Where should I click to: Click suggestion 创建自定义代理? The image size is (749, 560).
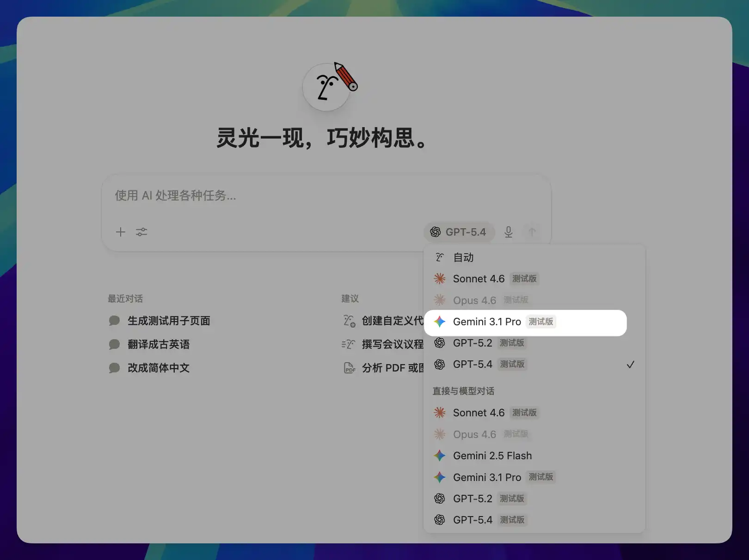click(x=392, y=321)
